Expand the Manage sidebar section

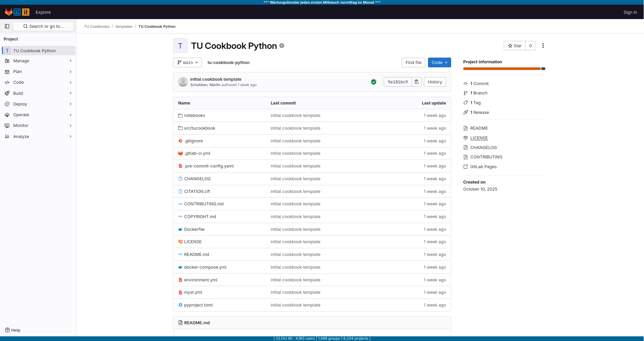point(38,61)
